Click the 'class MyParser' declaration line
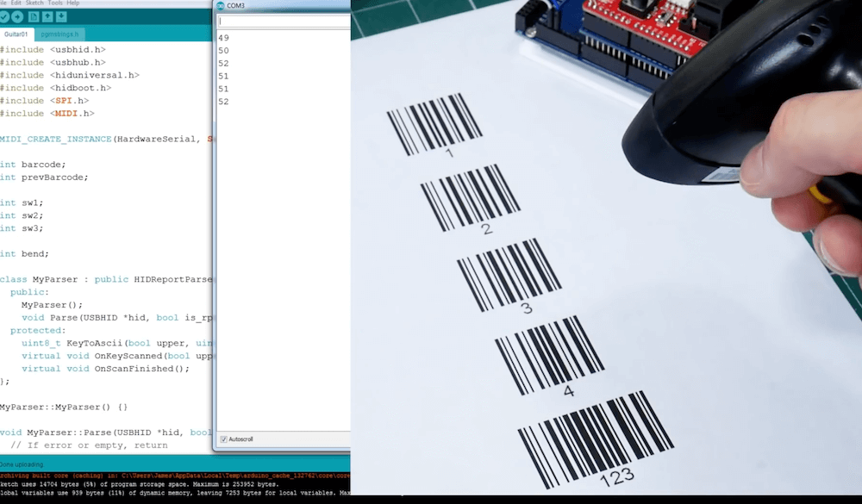 coord(106,279)
